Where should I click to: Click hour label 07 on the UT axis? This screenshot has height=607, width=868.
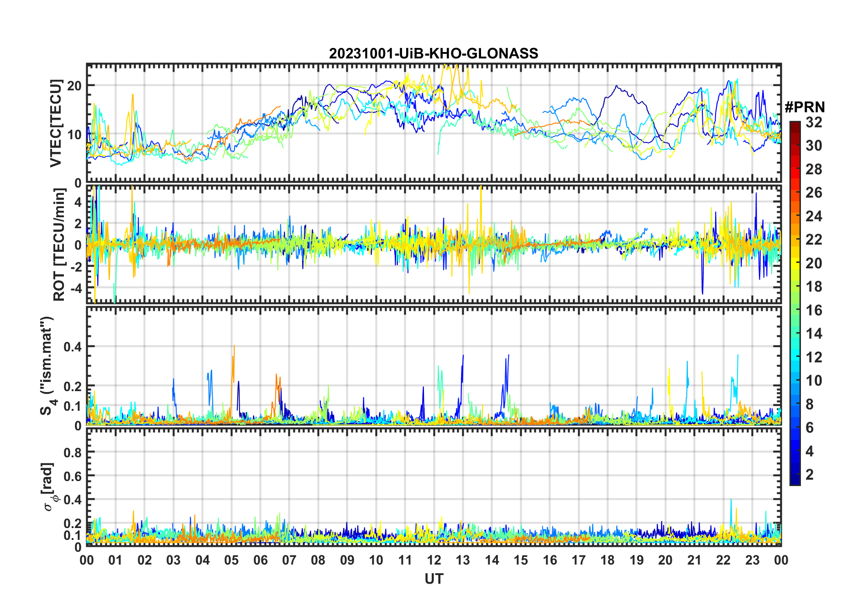(x=289, y=560)
